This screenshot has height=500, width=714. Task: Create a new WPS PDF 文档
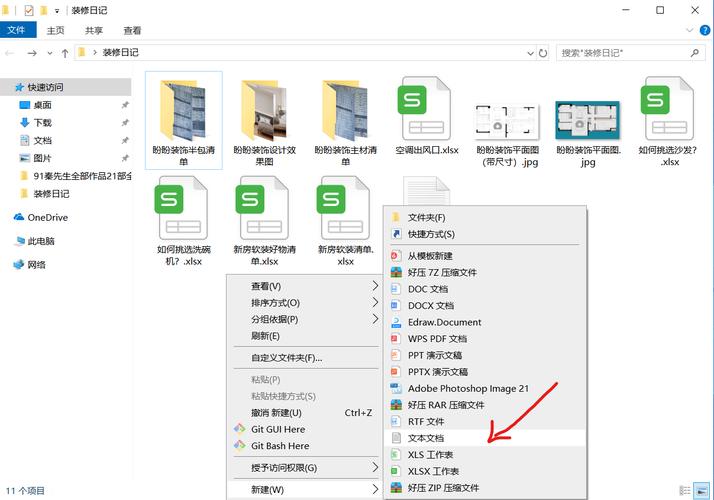tap(485, 339)
